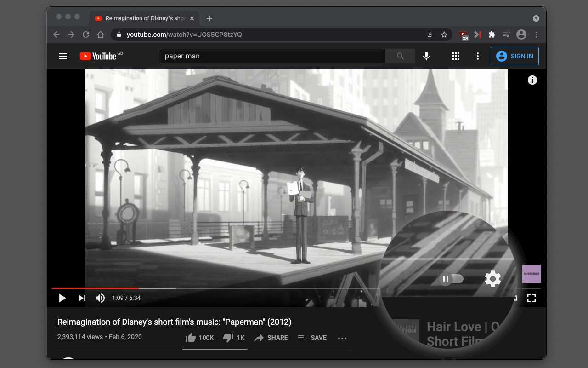Open the Chrome profile menu

pos(521,34)
